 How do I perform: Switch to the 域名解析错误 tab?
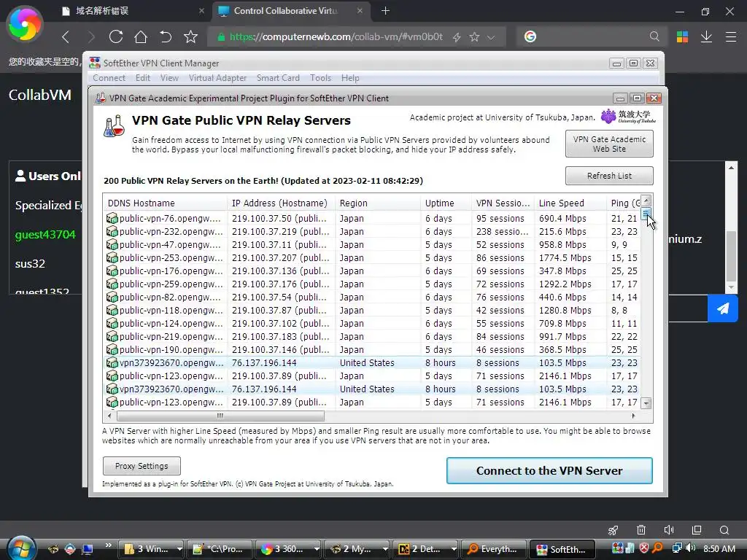(133, 11)
